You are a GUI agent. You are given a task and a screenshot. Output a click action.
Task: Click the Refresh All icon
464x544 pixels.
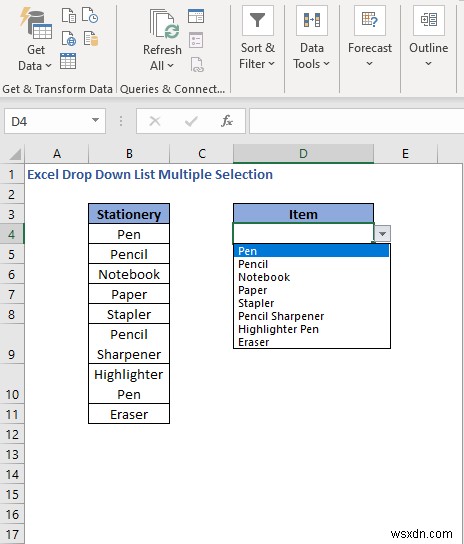pos(164,23)
